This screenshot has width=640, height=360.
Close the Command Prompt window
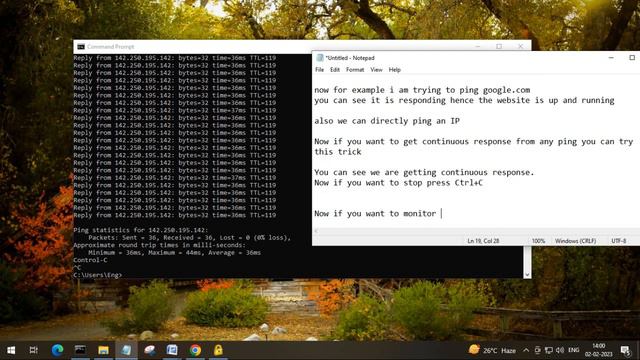pyautogui.click(x=520, y=46)
